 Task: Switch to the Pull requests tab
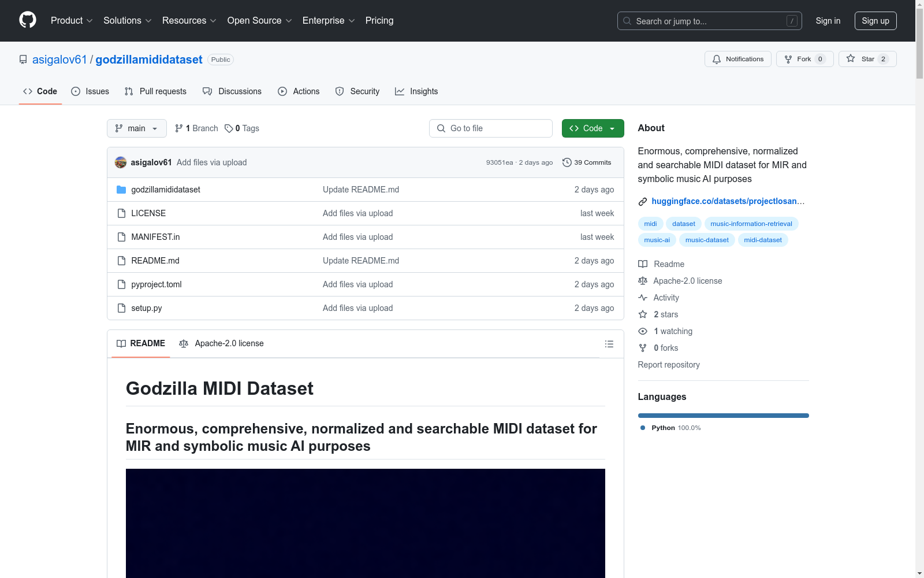pos(155,91)
